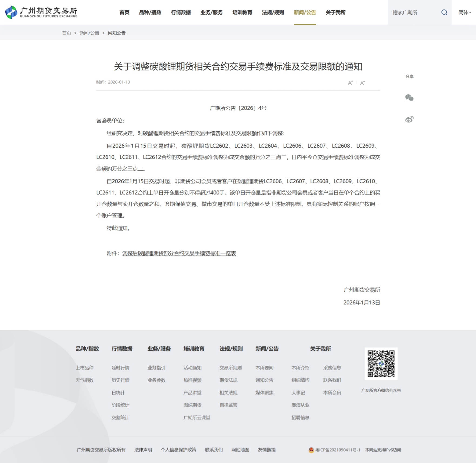
Task: Click the search magnifier icon
Action: coord(444,12)
